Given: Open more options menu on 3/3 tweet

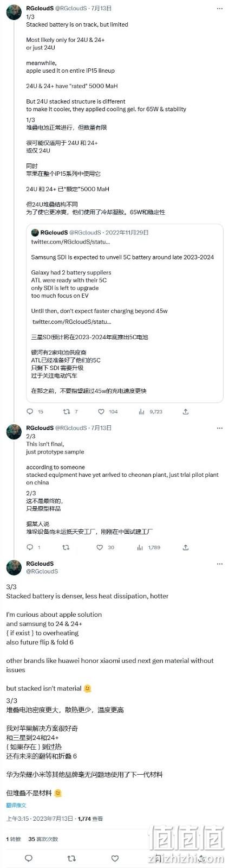Looking at the screenshot, I should tap(219, 564).
